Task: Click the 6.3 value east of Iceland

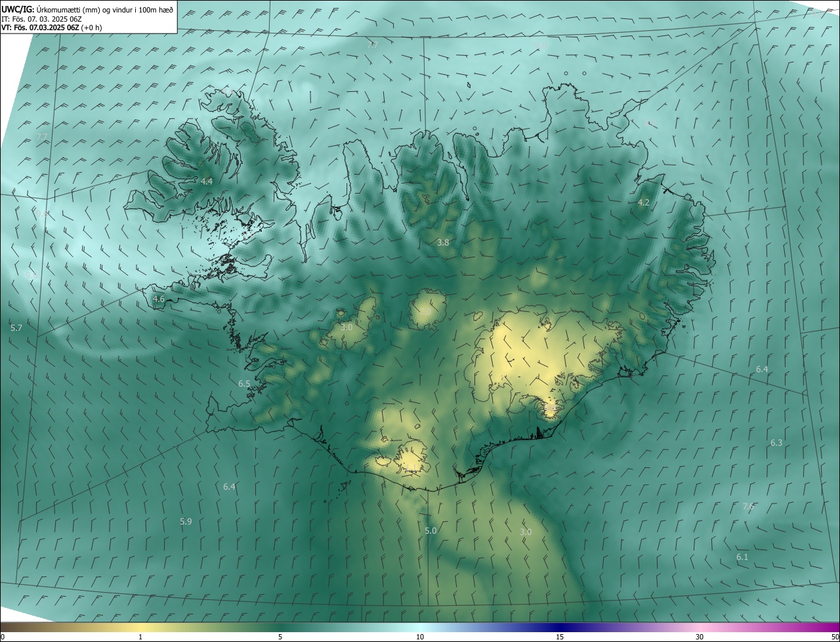Action: point(776,443)
